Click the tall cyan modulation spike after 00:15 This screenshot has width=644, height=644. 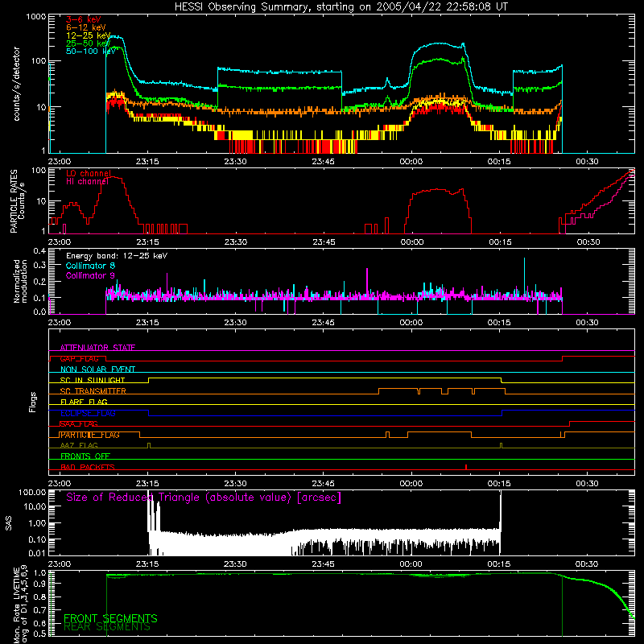click(x=524, y=277)
